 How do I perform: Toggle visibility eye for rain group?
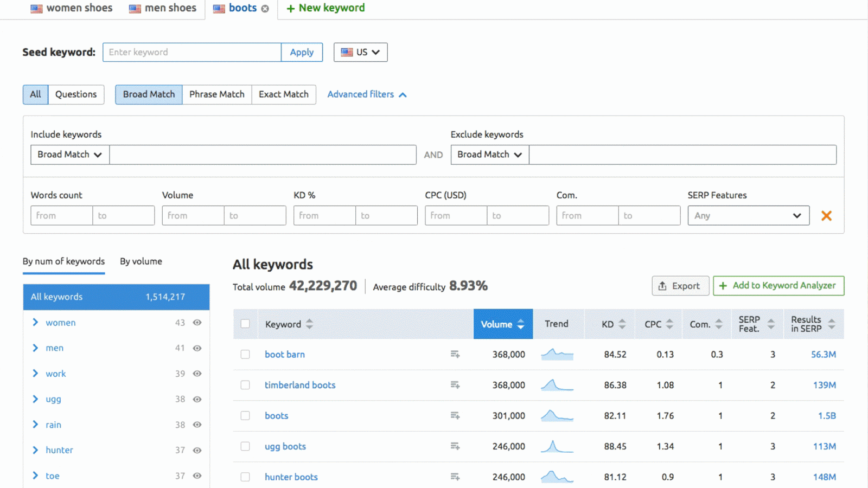tap(197, 425)
